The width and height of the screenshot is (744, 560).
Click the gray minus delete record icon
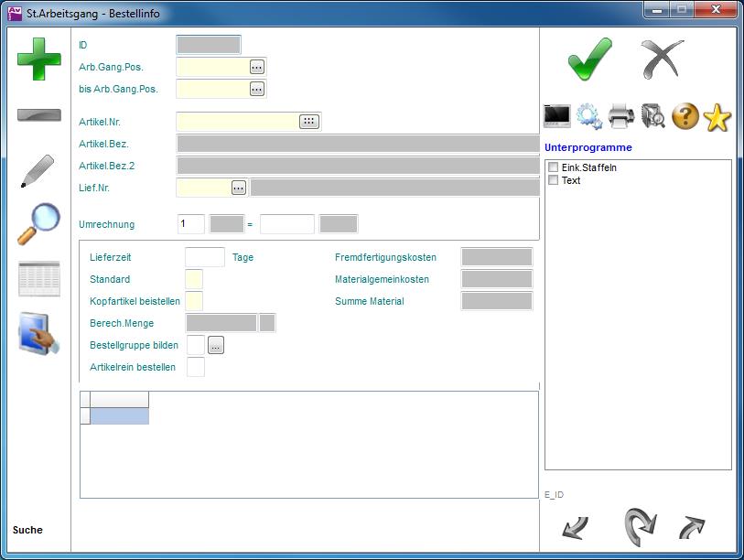(39, 115)
